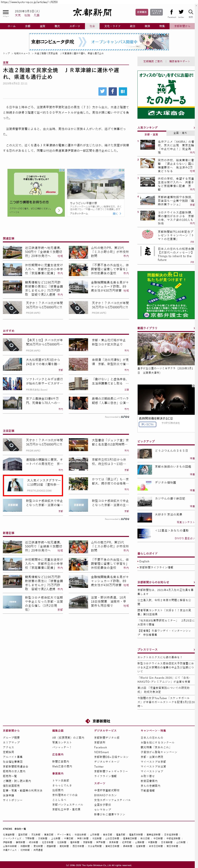
Task: Expand 動画ライブラリ section arrow
Action: point(194,328)
